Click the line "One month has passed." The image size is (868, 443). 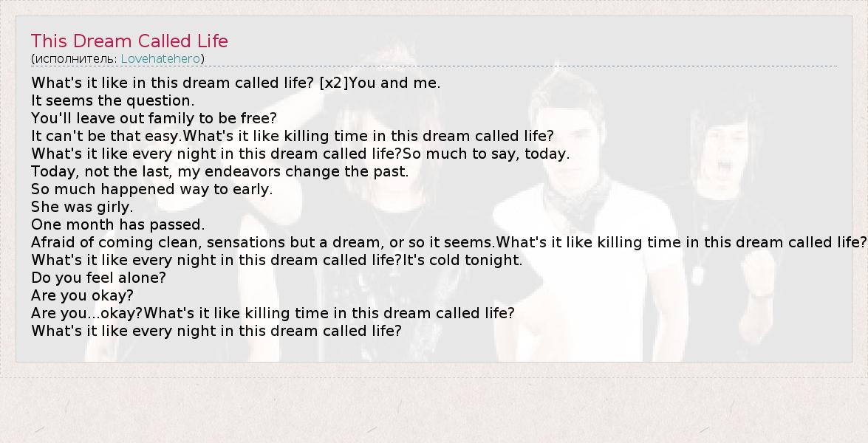[117, 224]
